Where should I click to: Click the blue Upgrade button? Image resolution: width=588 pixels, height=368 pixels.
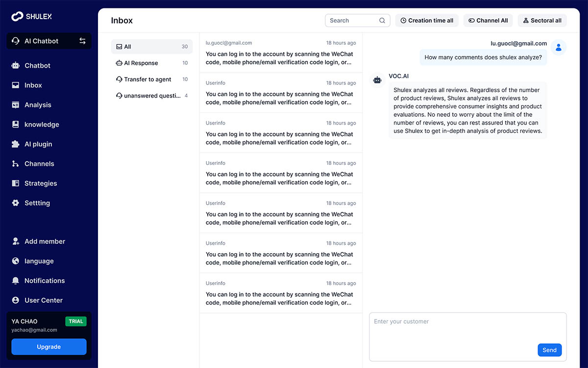[49, 347]
